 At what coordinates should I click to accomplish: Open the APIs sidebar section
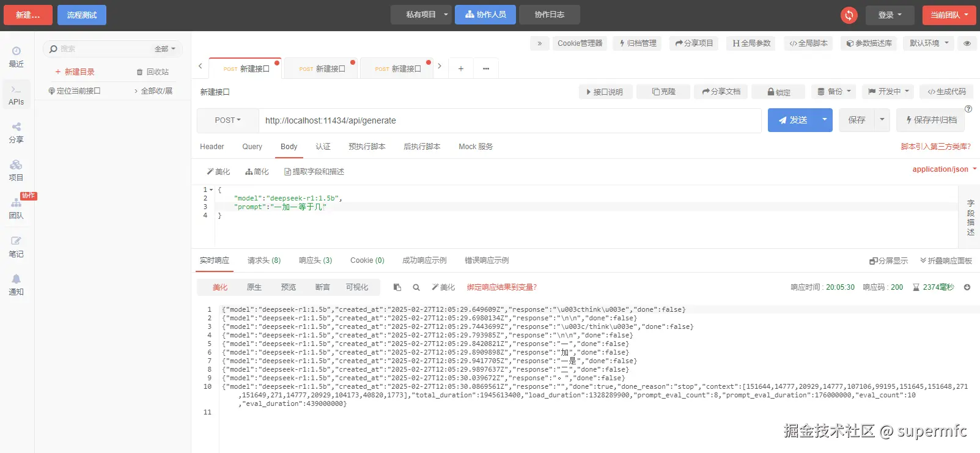(17, 95)
